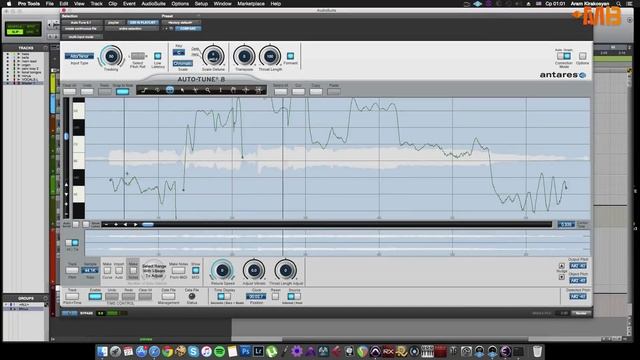Open Calendar from the dock
Screen dimensions: 640x360
[x=128, y=351]
